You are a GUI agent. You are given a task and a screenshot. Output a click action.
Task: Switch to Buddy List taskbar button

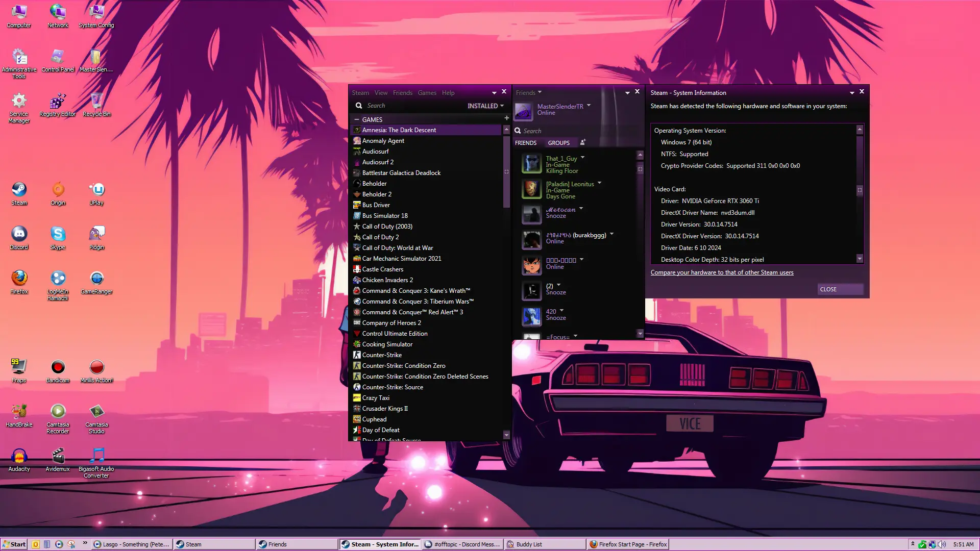(x=545, y=544)
